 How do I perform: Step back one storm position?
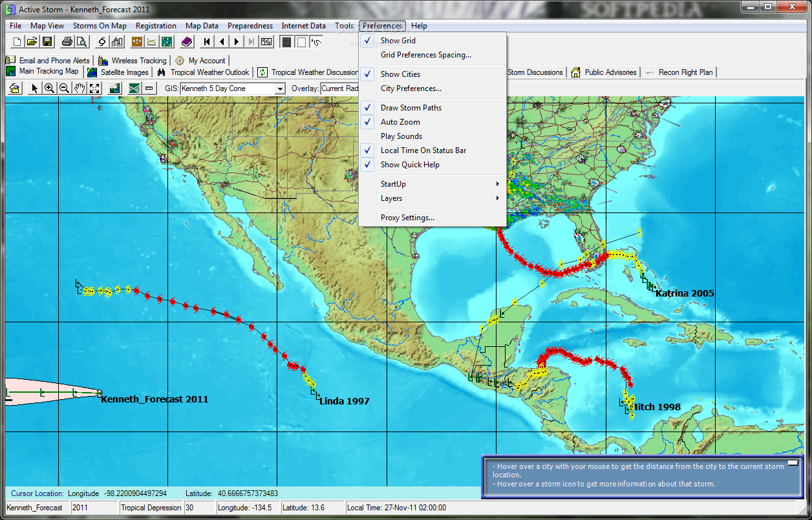pos(222,42)
